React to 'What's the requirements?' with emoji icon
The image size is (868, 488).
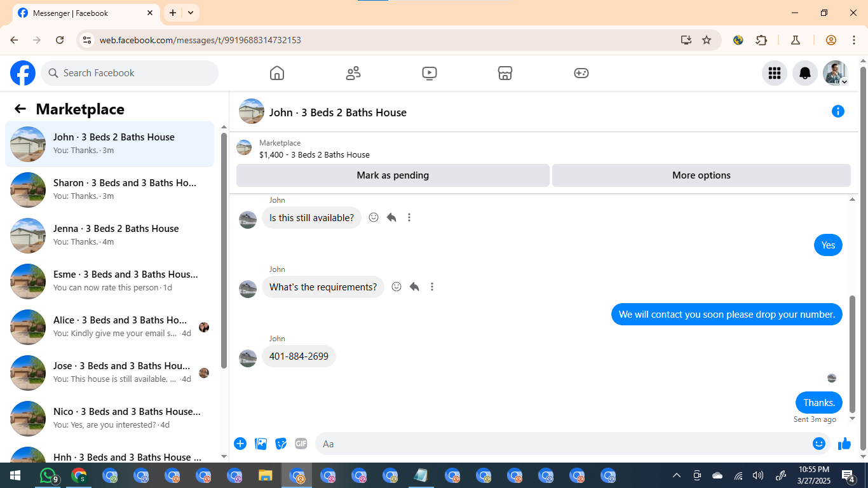(x=397, y=287)
